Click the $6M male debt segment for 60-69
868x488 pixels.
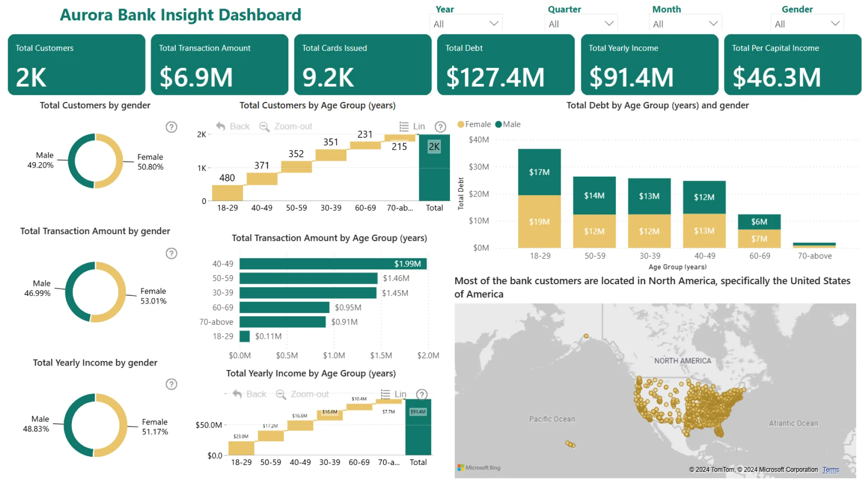click(x=759, y=222)
